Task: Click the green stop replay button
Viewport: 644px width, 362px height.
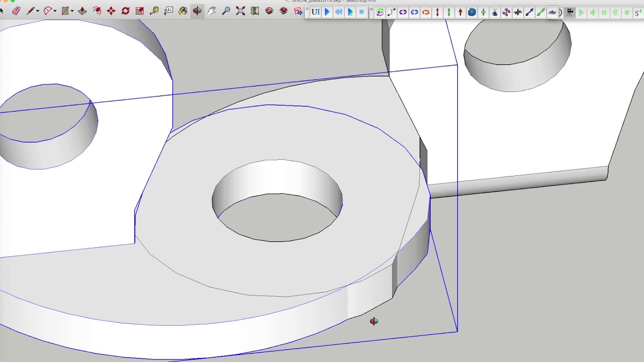Action: (x=627, y=13)
